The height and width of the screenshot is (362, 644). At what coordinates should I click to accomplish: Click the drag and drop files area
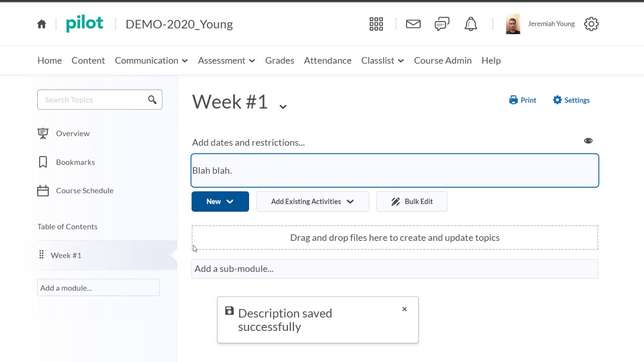[x=395, y=237]
